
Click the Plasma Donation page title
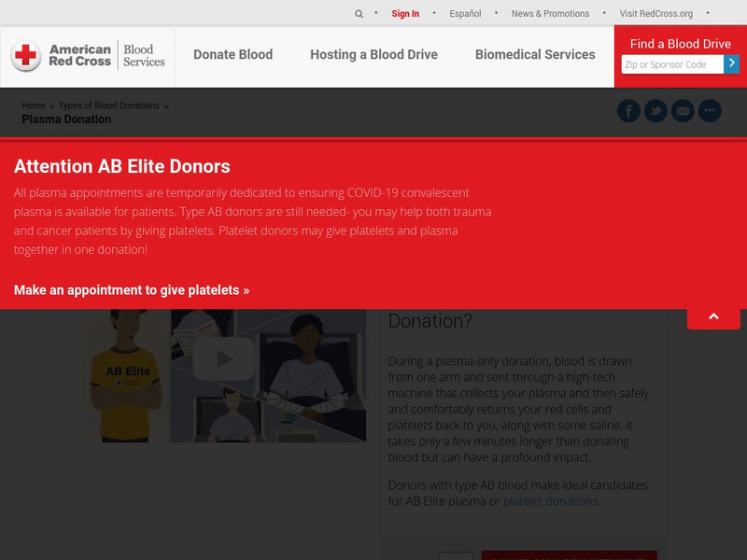[66, 119]
